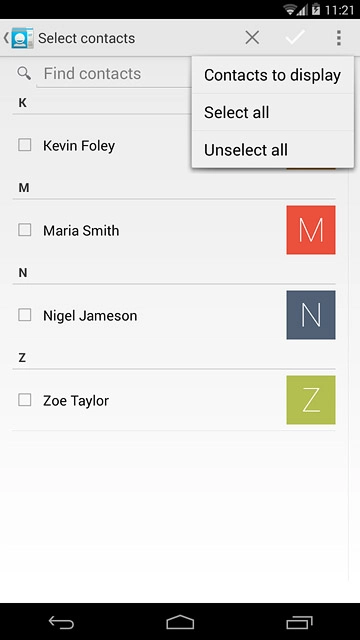Tap the Zoe Taylor contact name
The width and height of the screenshot is (360, 640).
[x=76, y=401]
